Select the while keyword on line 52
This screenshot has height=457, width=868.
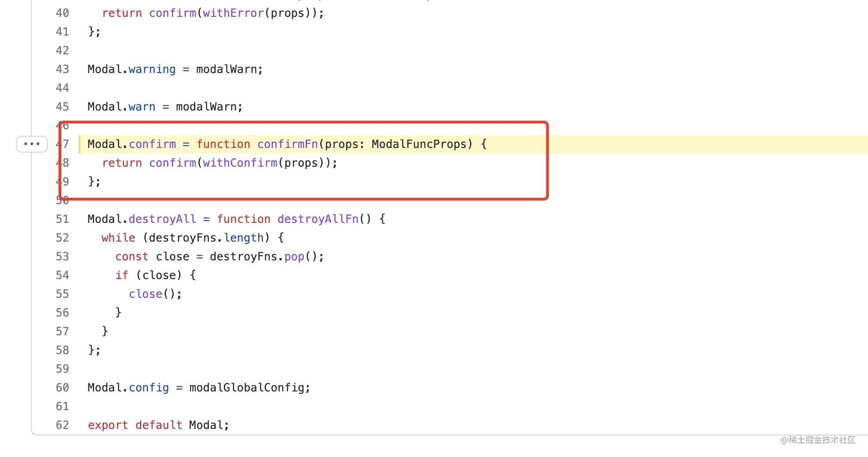(x=118, y=237)
